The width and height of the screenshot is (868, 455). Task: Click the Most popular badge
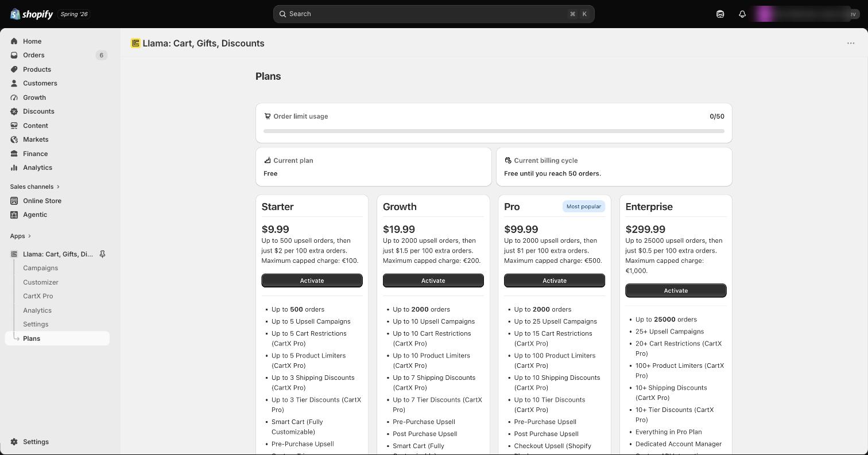583,207
